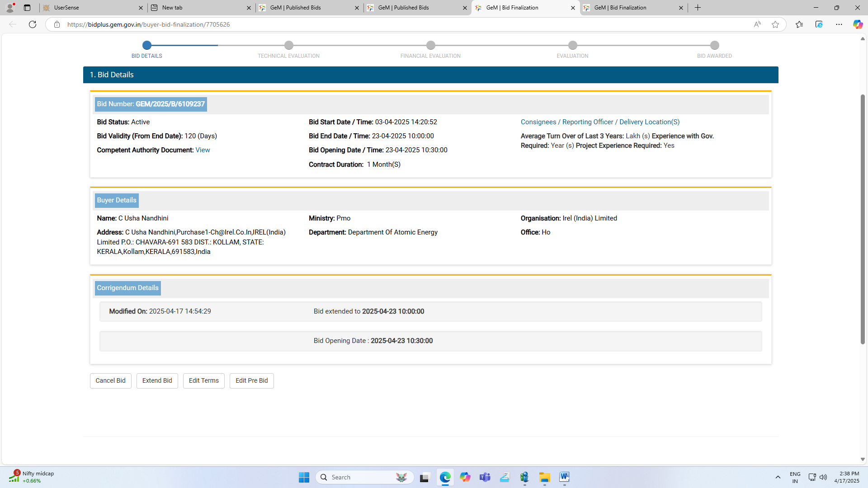Switch to last GeM Bid Finalization tab
Viewport: 868px width, 488px height.
(x=634, y=8)
